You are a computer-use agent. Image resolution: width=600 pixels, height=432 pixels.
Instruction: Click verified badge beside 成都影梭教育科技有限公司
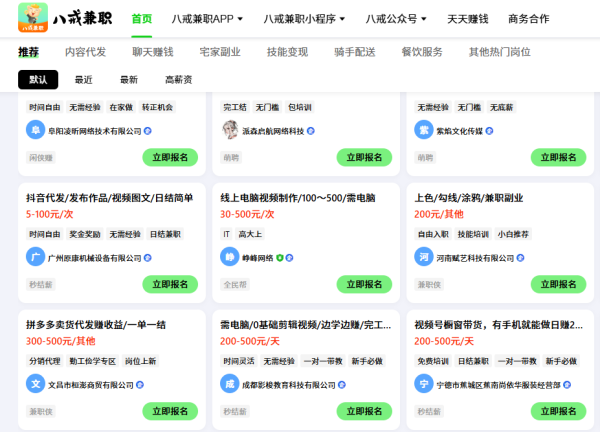coord(342,385)
